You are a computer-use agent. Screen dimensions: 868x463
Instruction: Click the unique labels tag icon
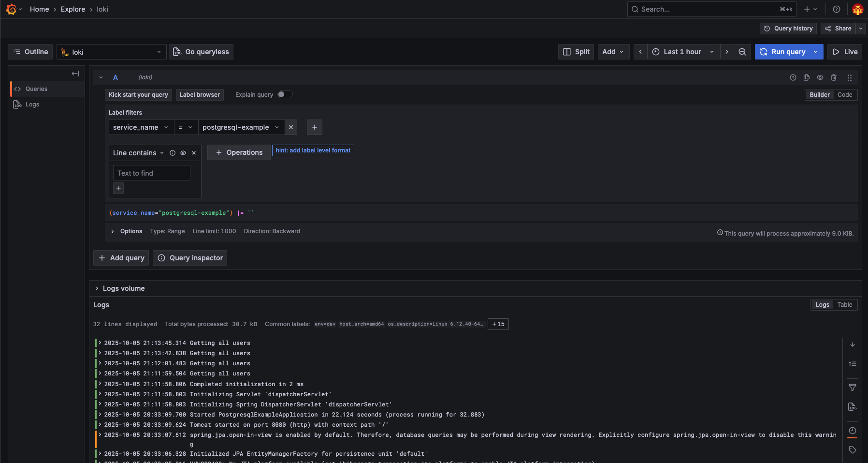point(853,450)
